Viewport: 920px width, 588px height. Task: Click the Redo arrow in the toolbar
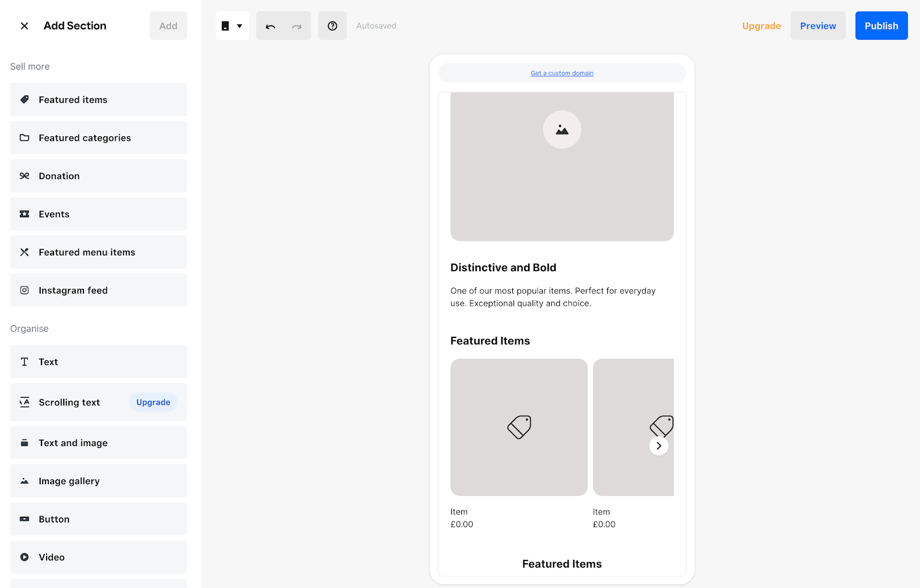pos(297,25)
